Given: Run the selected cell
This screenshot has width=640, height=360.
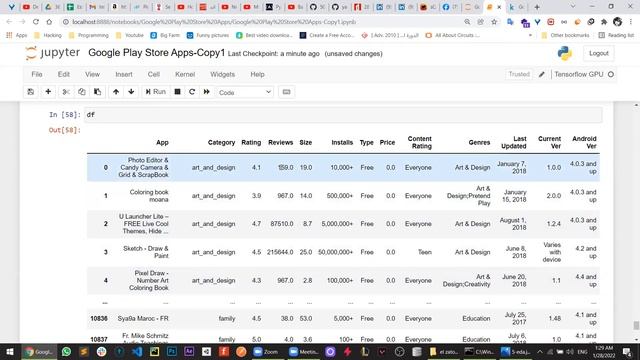Looking at the screenshot, I should (156, 92).
